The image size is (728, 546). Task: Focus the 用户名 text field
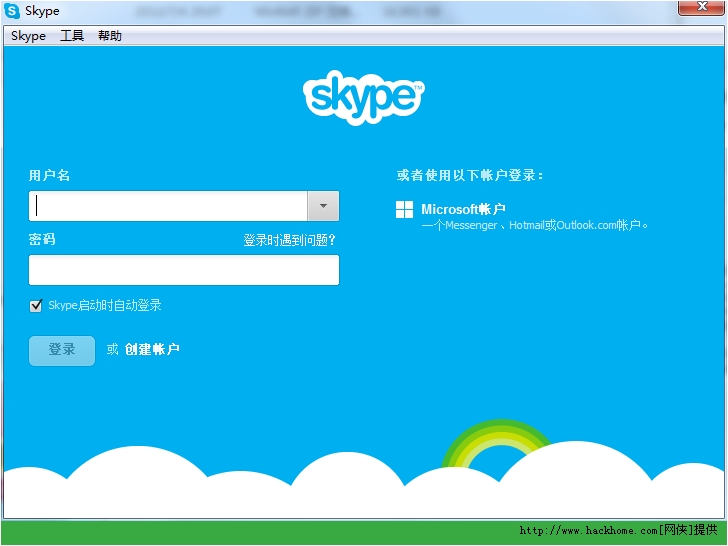168,206
